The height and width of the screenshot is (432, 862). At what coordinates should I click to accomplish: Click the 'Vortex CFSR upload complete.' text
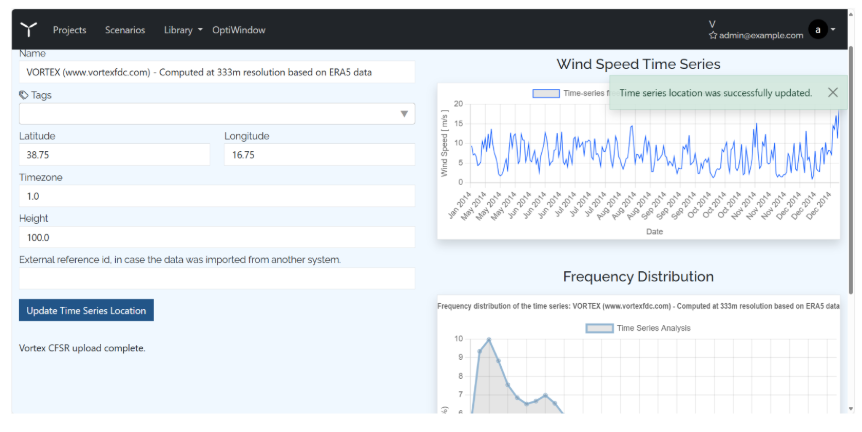[82, 348]
